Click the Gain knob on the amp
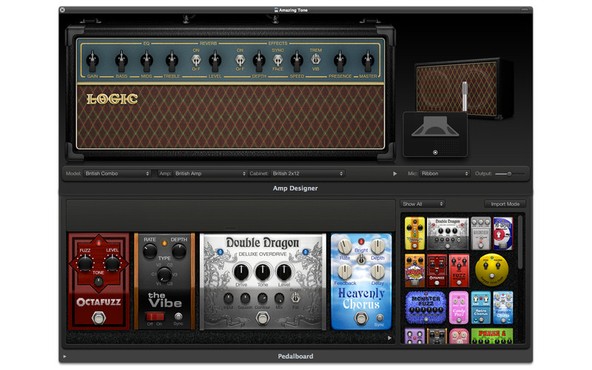592x370 pixels. (92, 60)
